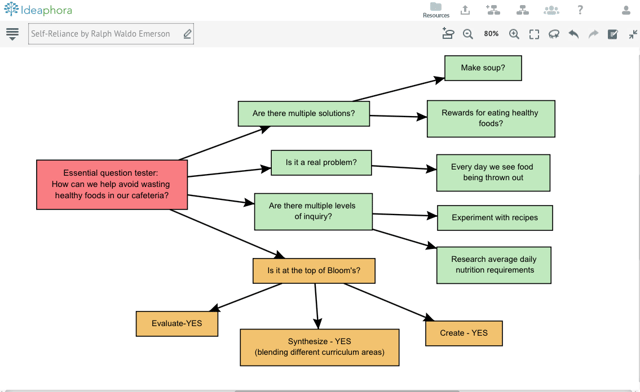Open the hamburger menu dropdown

(12, 34)
